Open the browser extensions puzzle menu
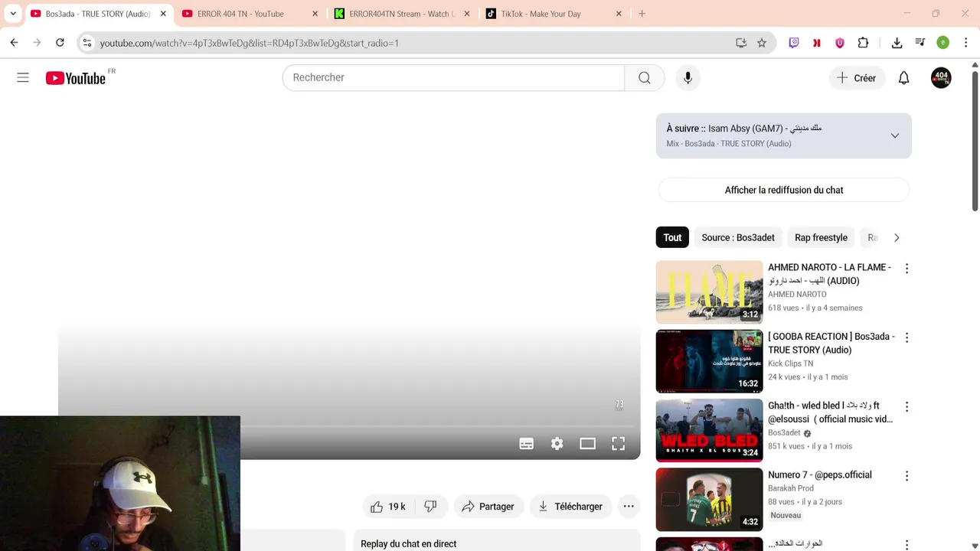980x551 pixels. [863, 43]
